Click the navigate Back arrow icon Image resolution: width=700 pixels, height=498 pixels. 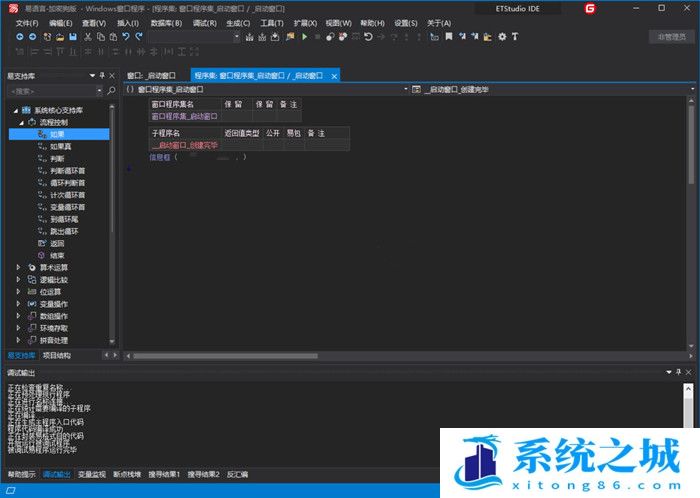(x=20, y=37)
